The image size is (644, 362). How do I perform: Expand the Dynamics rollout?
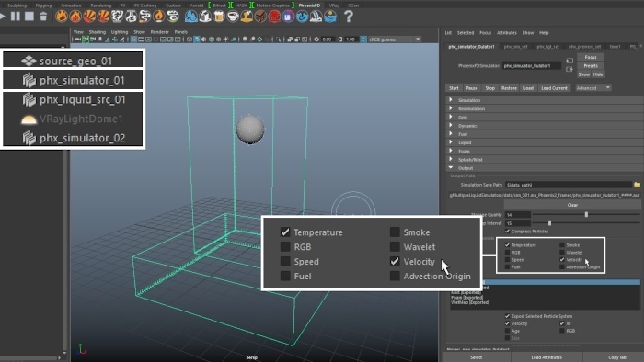click(x=545, y=126)
